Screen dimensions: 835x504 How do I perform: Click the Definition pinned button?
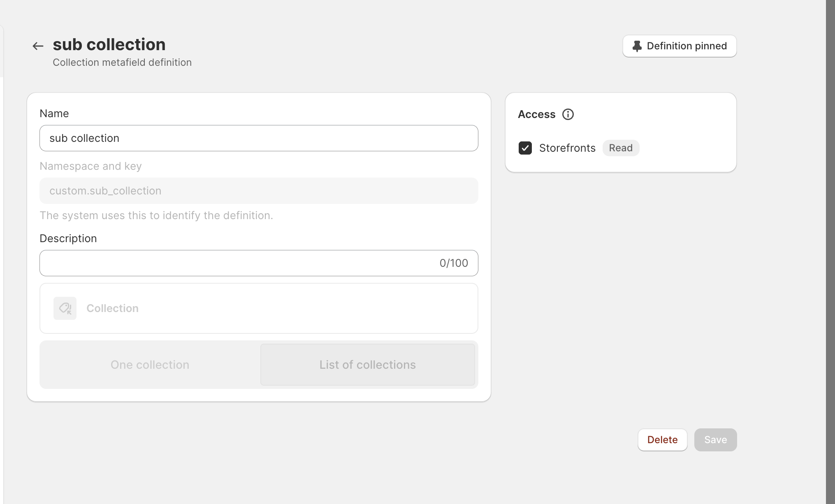coord(679,46)
